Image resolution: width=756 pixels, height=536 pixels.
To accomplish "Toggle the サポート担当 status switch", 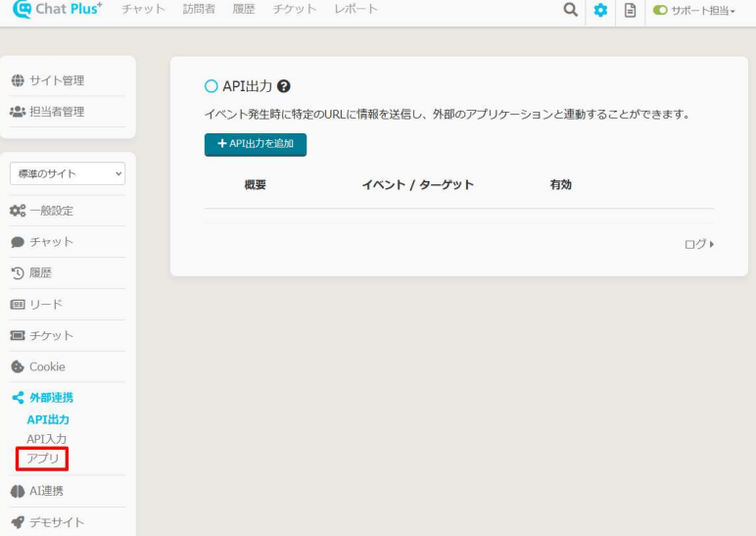I will (660, 11).
